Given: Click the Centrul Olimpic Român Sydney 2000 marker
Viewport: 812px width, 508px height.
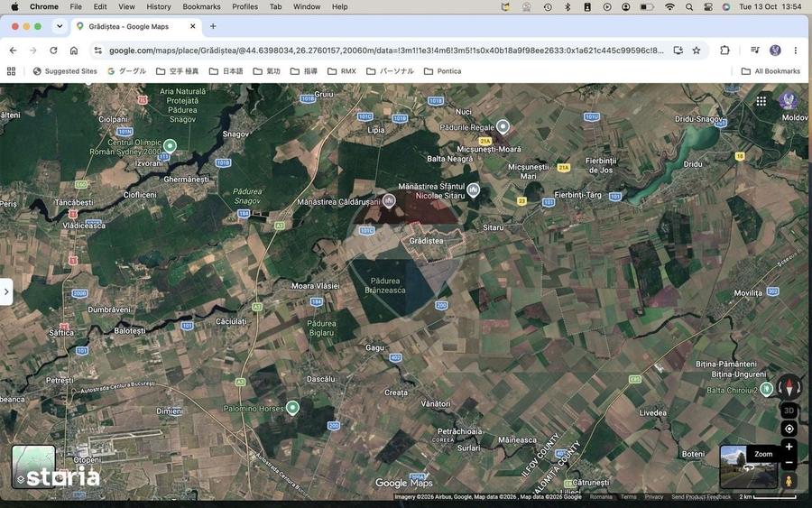Looking at the screenshot, I should click(x=170, y=145).
